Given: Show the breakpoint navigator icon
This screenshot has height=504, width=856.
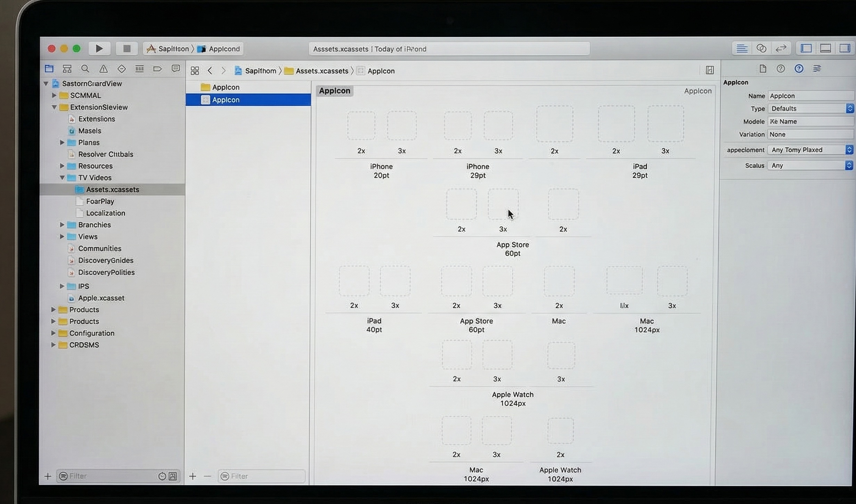Looking at the screenshot, I should [x=157, y=69].
